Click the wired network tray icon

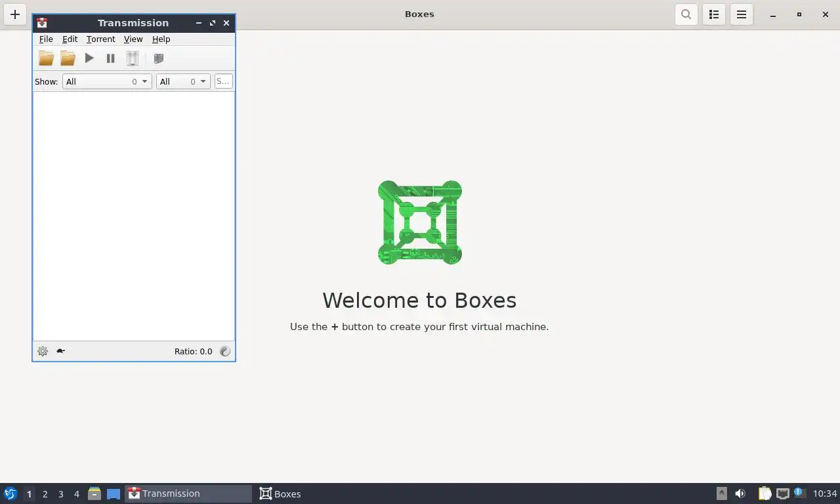[x=782, y=493]
